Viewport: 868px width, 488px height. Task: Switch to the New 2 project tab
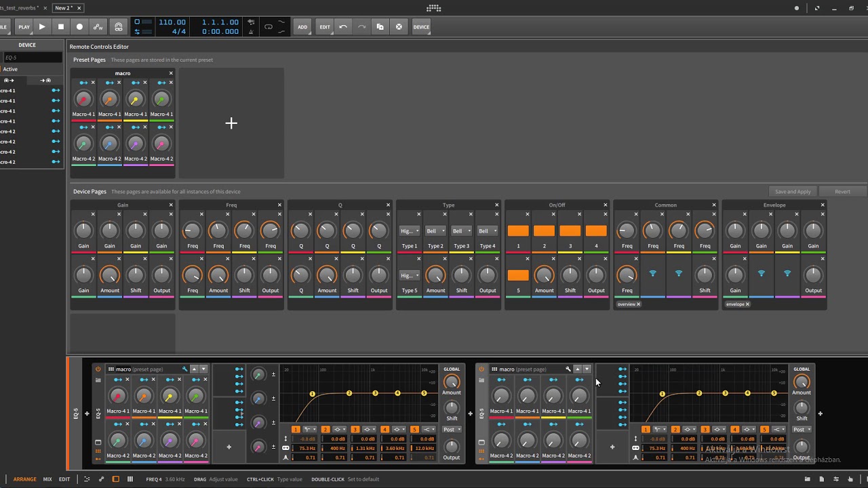pos(63,8)
